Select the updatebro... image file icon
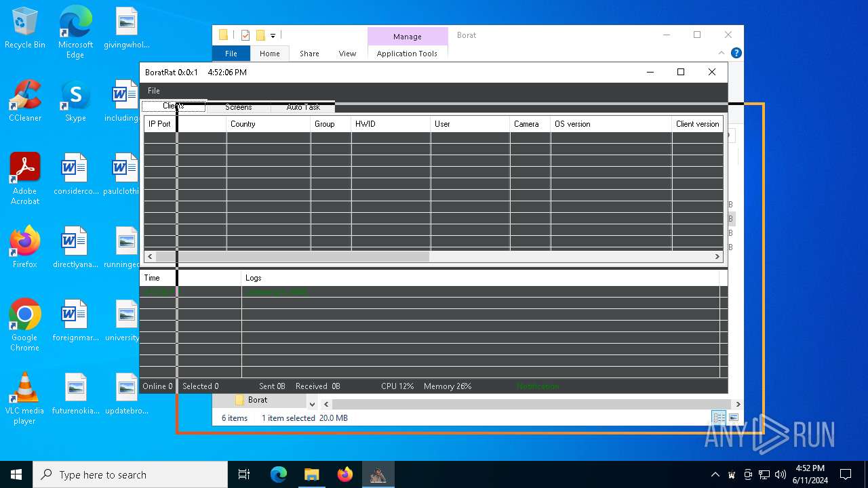 [127, 394]
